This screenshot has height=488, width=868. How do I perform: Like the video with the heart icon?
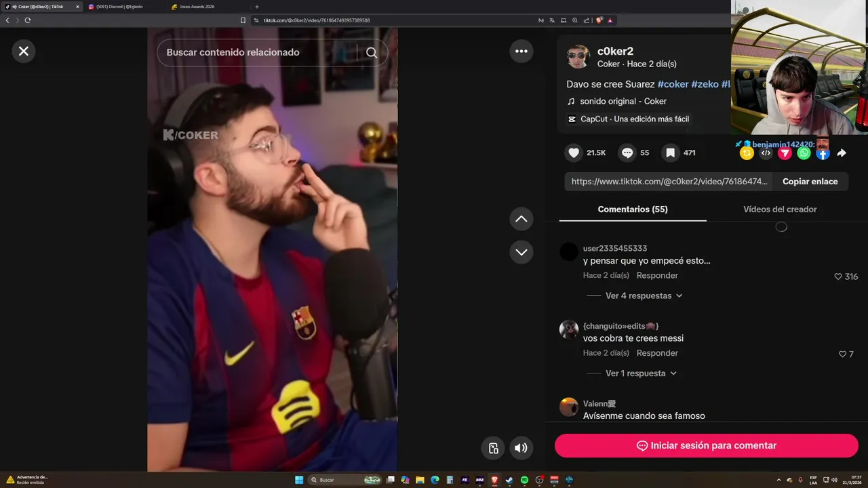574,153
